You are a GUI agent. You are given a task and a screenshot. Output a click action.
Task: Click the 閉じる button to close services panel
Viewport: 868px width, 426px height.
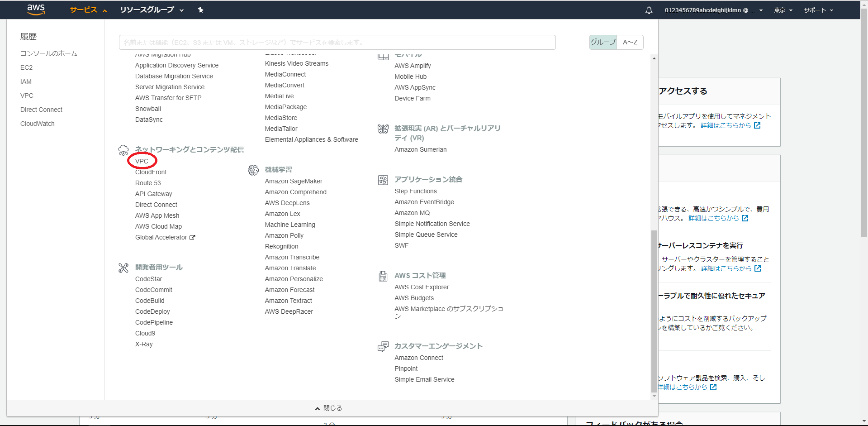pyautogui.click(x=329, y=407)
